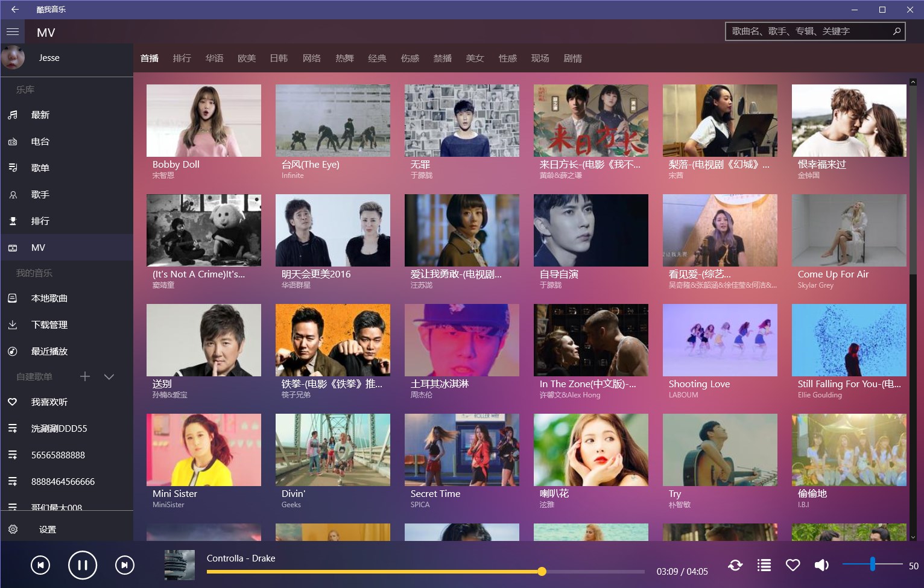Click artist name 周杰伦
Image resolution: width=924 pixels, height=588 pixels.
coord(422,395)
